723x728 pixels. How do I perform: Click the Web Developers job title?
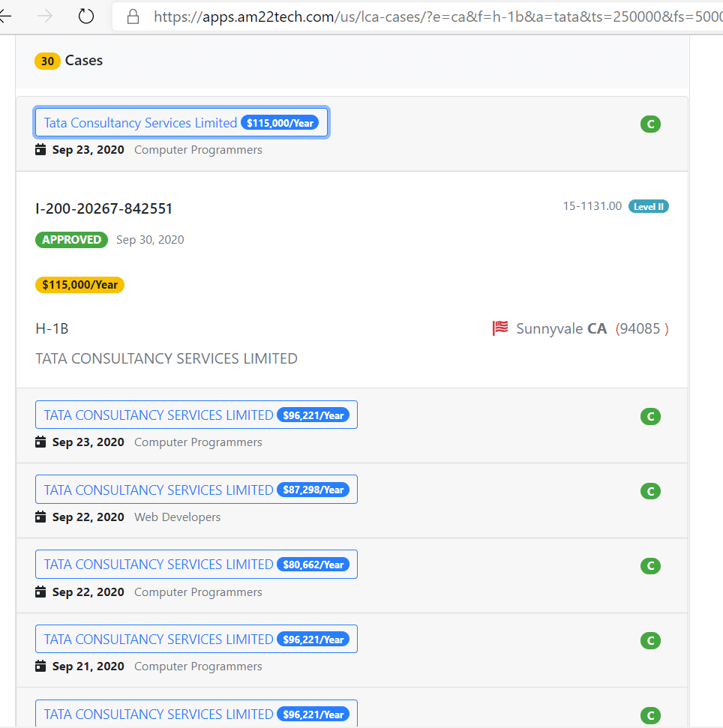pos(178,517)
